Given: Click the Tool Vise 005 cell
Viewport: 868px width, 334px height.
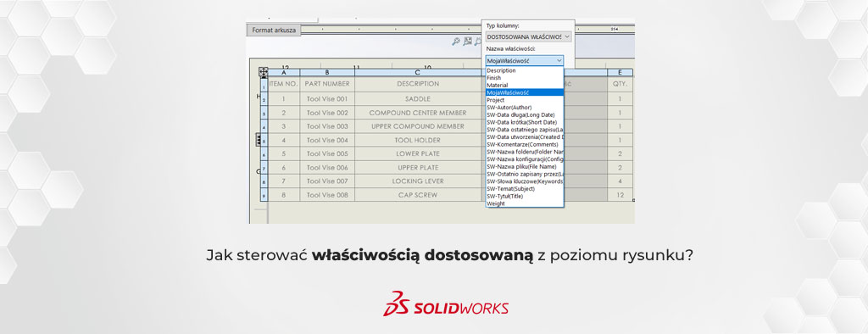Looking at the screenshot, I should 327,154.
